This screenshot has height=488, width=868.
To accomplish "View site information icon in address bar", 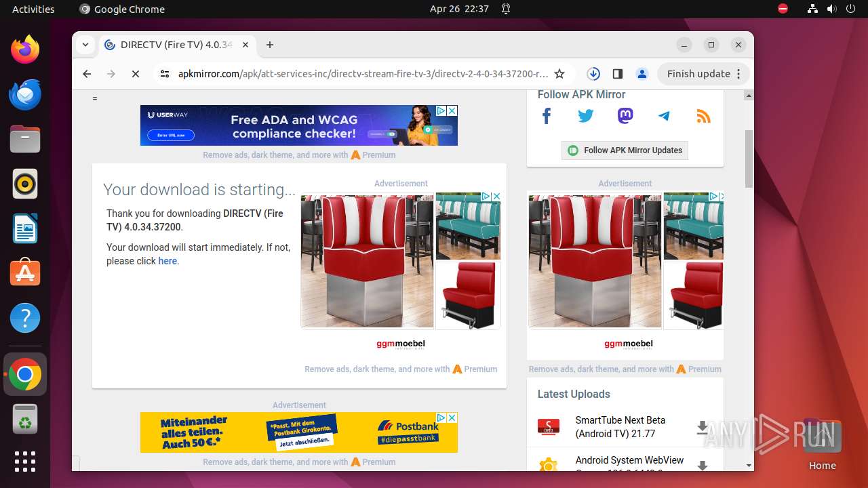I will coord(164,74).
